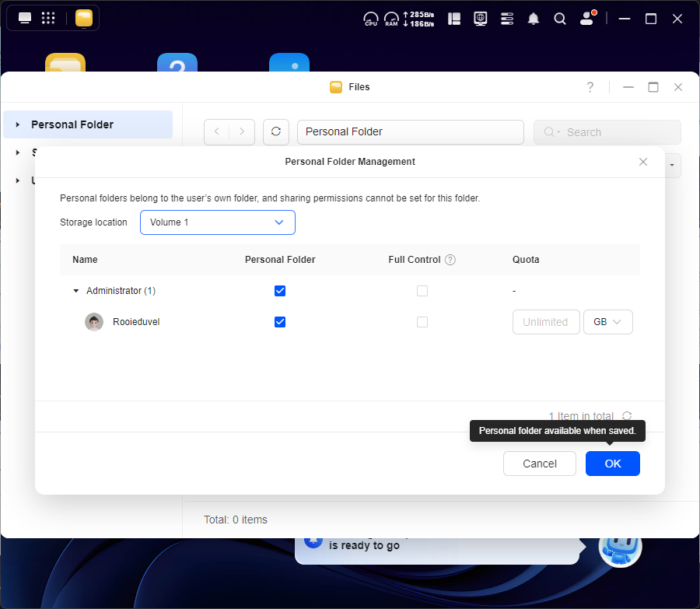Viewport: 700px width, 609px height.
Task: Click the Files app icon in taskbar
Action: point(84,18)
